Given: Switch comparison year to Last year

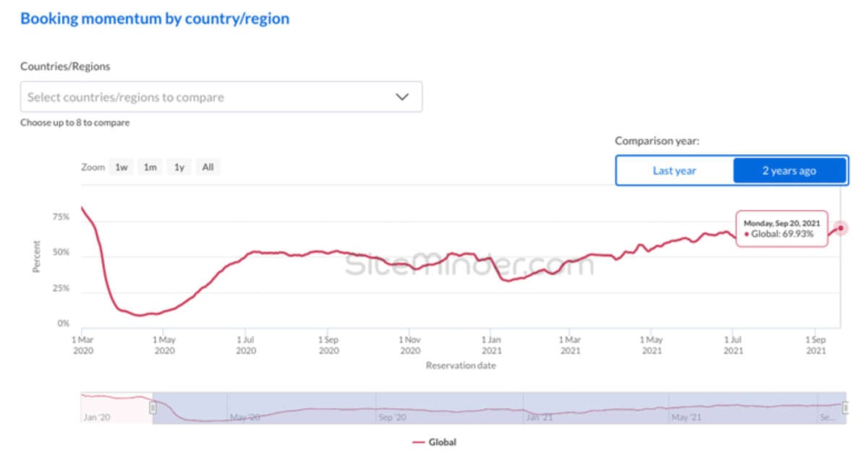Looking at the screenshot, I should pos(674,171).
